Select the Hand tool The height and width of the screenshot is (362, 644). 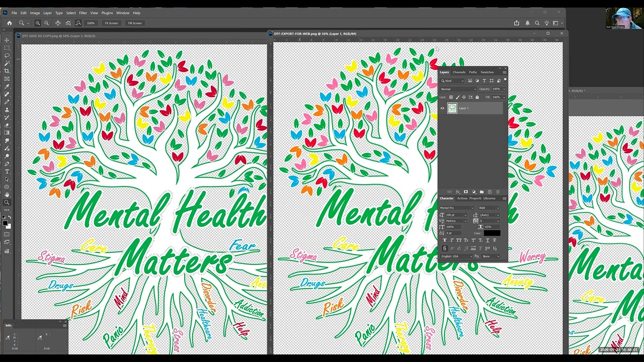tap(7, 195)
